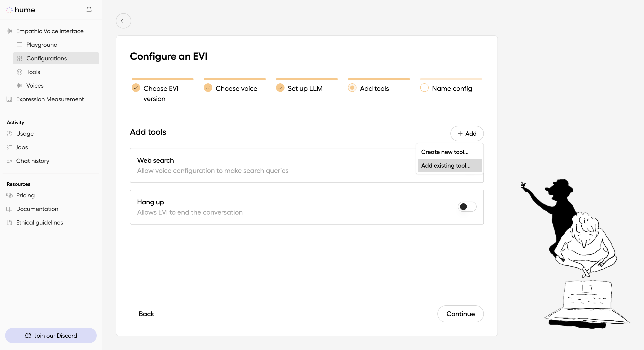Select the Choose EVI version step indicator

136,88
